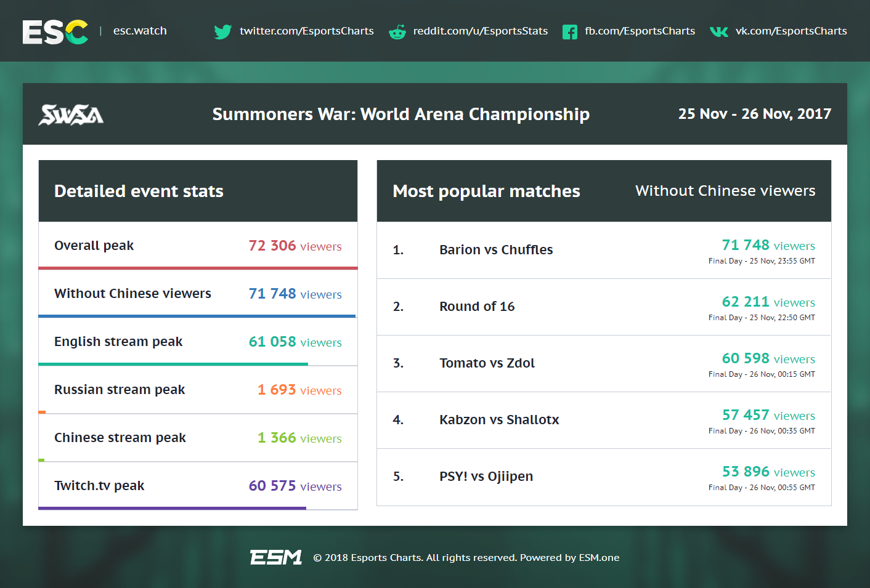Open the esc.watch link

[x=140, y=31]
